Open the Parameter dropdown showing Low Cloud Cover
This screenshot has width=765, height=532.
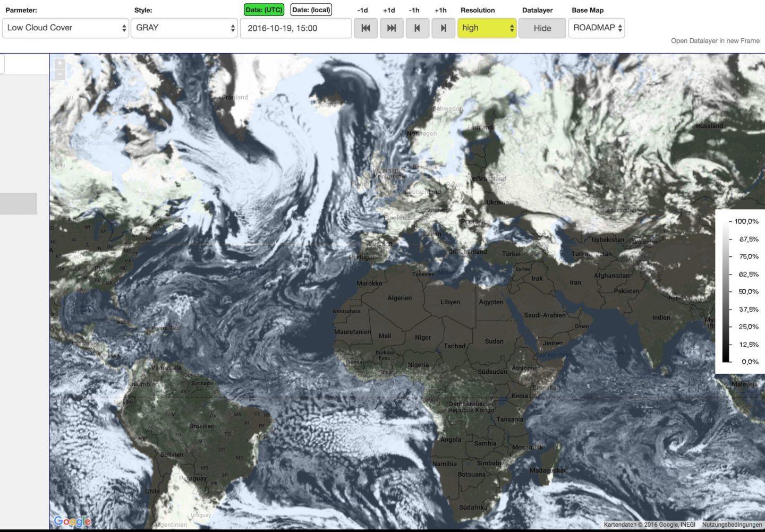65,28
